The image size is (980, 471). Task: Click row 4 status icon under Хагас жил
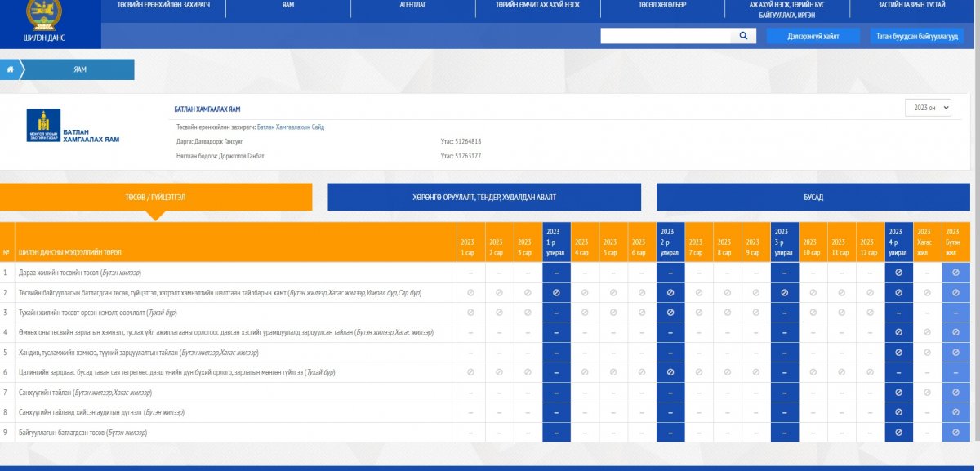pos(926,332)
